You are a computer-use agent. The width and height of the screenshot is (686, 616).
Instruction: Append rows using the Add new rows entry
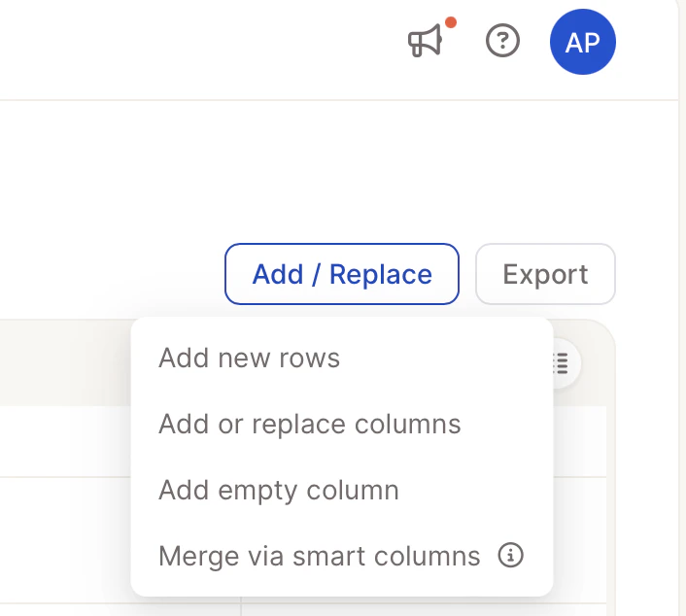249,358
